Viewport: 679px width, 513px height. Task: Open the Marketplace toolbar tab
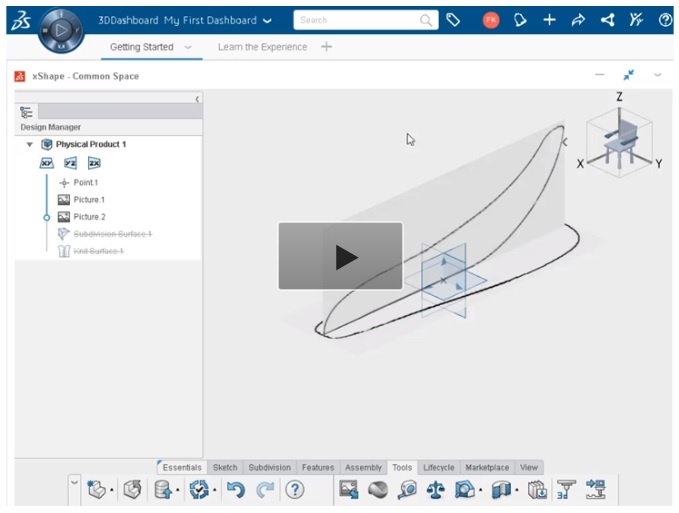(487, 468)
